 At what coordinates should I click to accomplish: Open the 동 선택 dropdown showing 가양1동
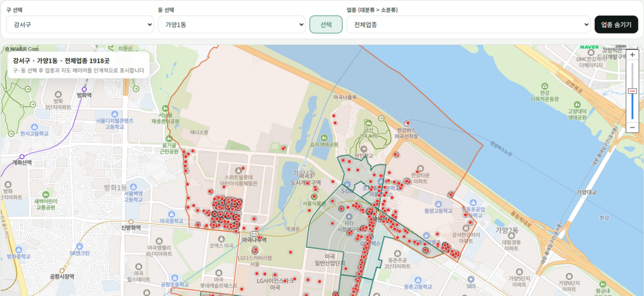(232, 24)
